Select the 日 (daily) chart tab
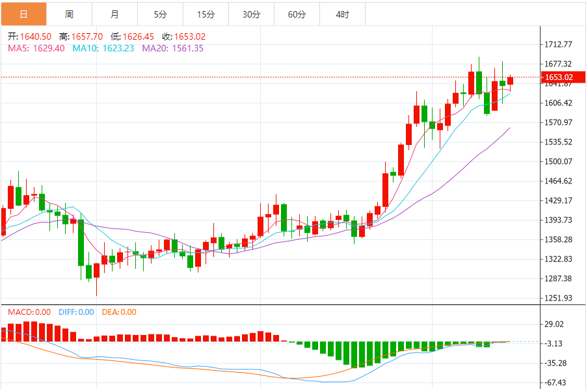This screenshot has width=588, height=389. click(x=23, y=14)
